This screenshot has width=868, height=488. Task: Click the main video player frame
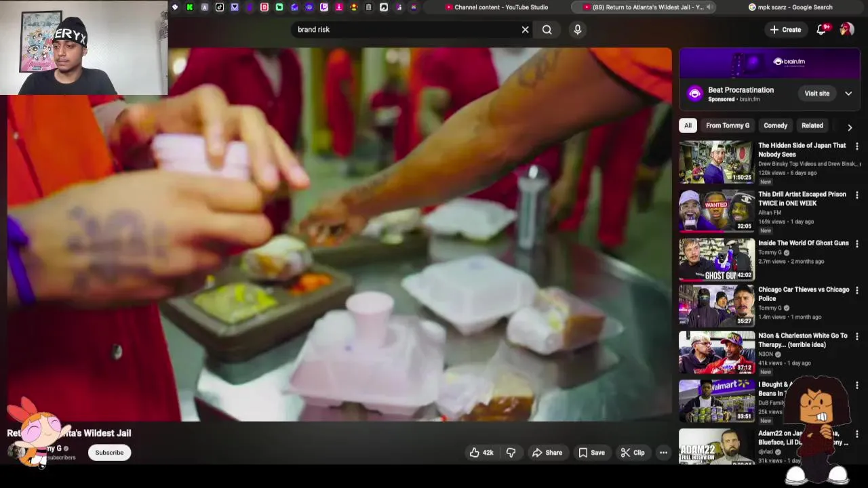340,235
